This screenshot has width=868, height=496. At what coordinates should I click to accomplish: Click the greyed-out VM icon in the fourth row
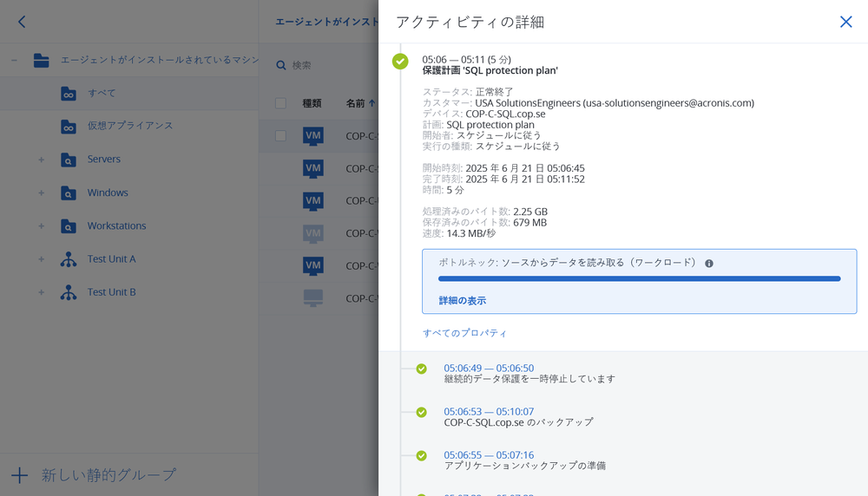313,234
